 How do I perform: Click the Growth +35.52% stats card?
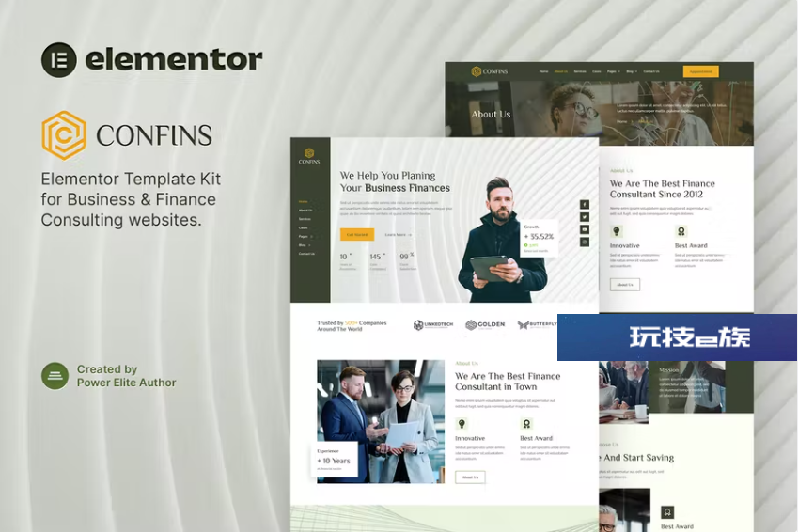[539, 239]
